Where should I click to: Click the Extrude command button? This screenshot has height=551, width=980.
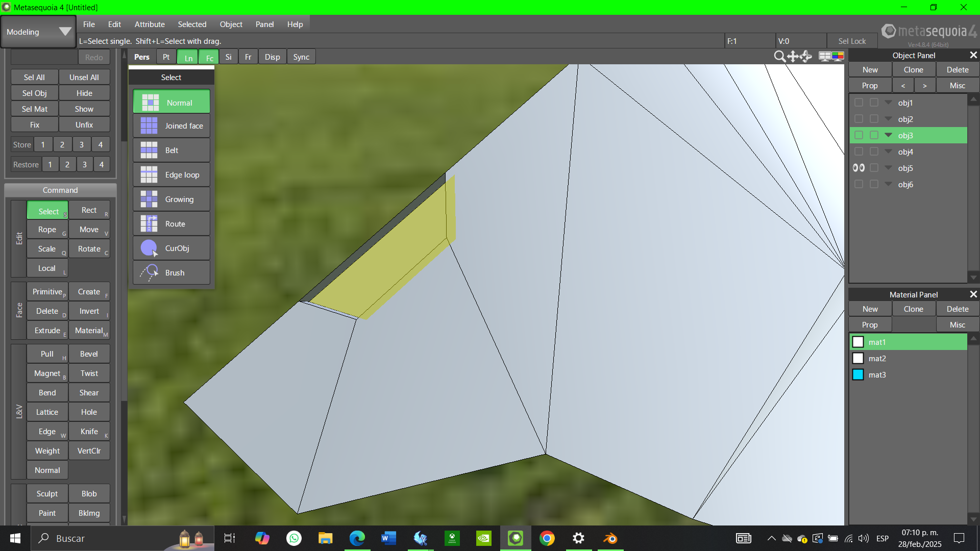[x=47, y=331]
